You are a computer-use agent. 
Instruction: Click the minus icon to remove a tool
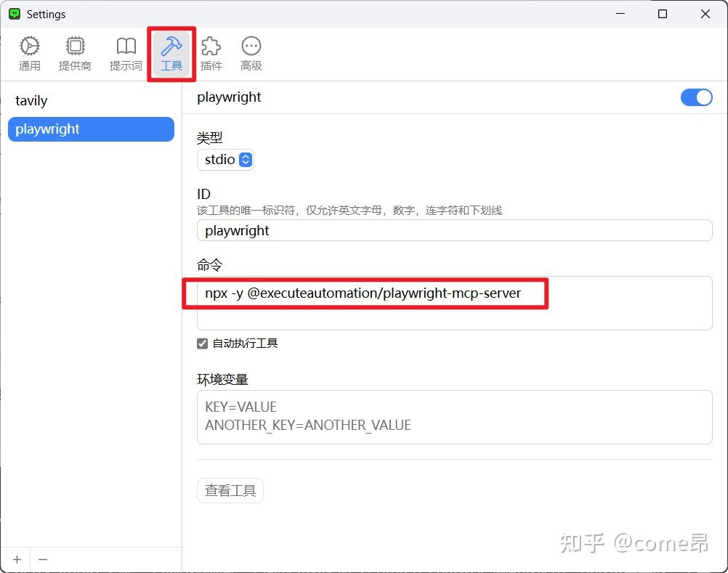[x=43, y=559]
